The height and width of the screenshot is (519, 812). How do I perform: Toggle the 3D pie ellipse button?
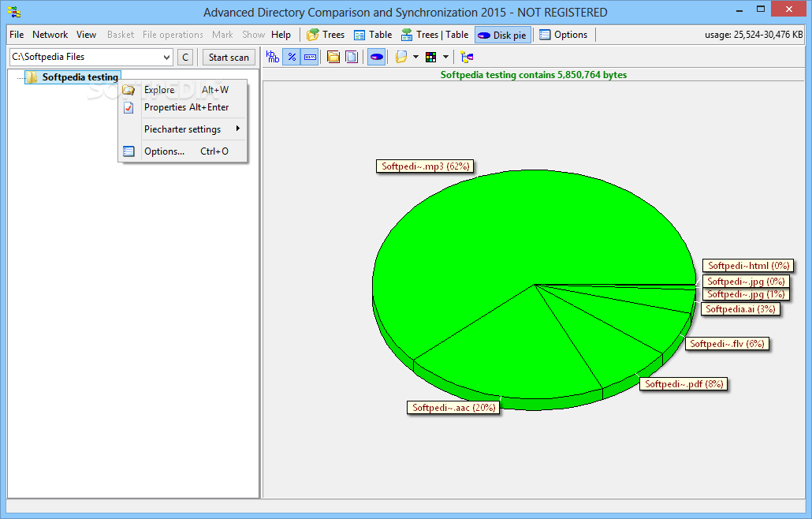click(x=377, y=57)
